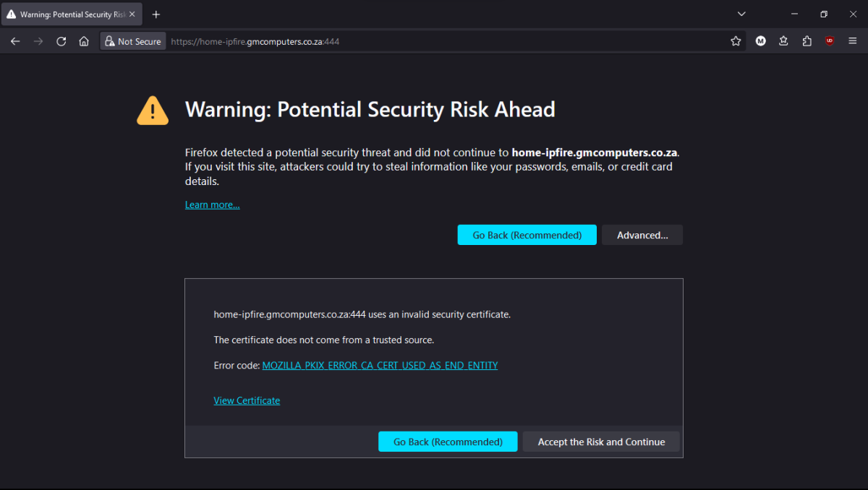Open the uBlock Origin extension

[830, 41]
